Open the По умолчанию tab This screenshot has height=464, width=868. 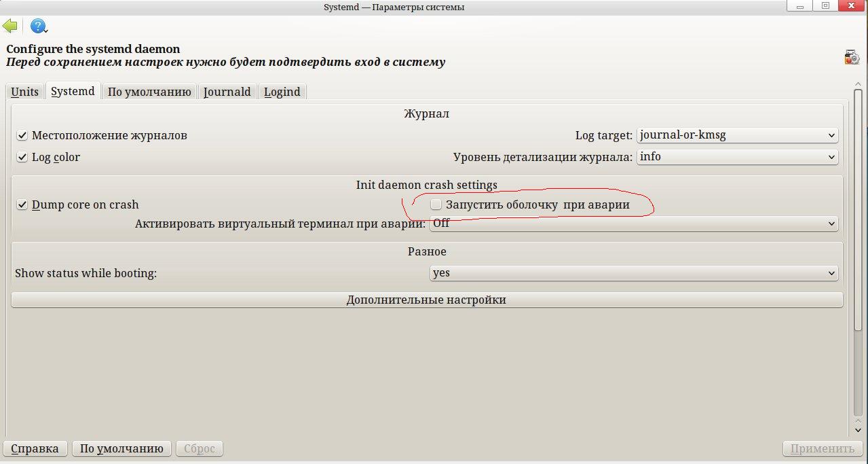click(149, 92)
